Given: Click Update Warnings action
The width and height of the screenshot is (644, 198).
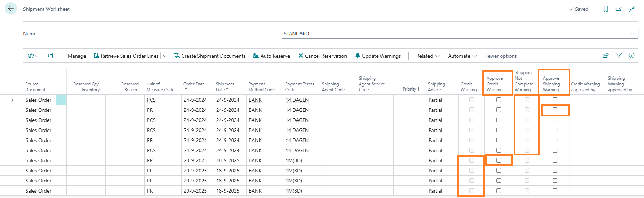Looking at the screenshot, I should (x=378, y=56).
